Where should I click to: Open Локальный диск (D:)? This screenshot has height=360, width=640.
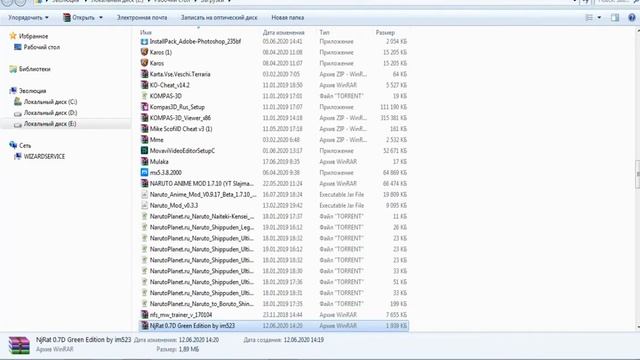pyautogui.click(x=50, y=113)
